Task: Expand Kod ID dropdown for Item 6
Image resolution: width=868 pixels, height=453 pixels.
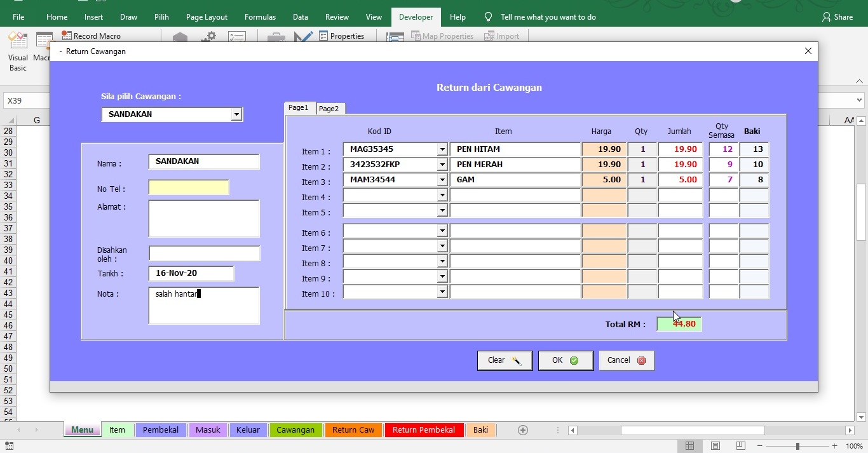Action: click(x=442, y=231)
